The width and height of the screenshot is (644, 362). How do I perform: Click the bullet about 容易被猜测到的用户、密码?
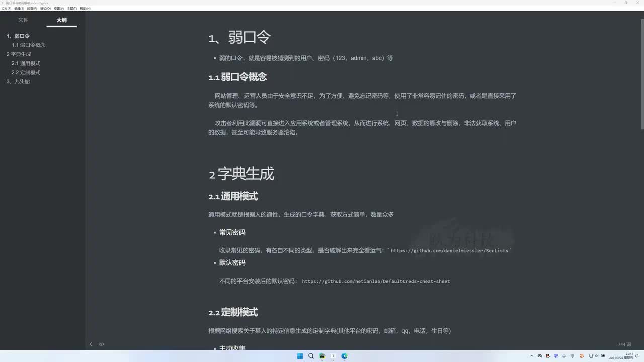(306, 58)
